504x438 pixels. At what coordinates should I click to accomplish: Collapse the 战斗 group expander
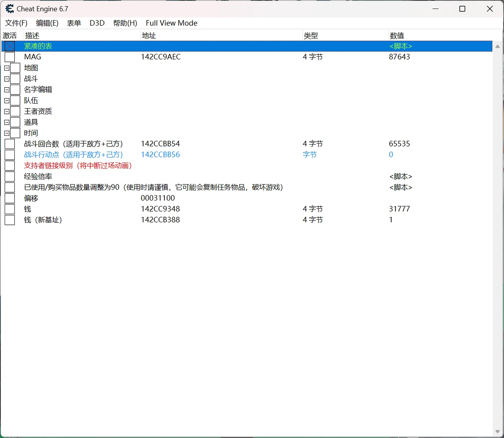(x=7, y=79)
